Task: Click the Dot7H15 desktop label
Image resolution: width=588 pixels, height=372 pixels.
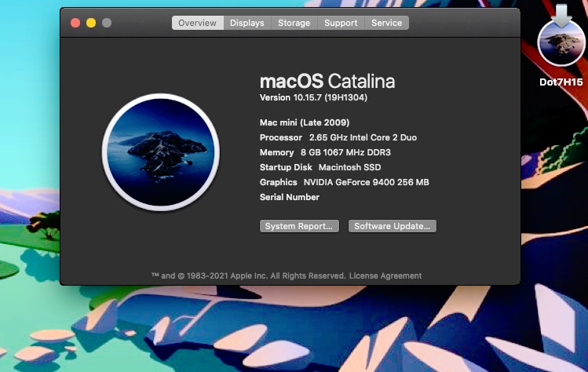Action: 561,82
